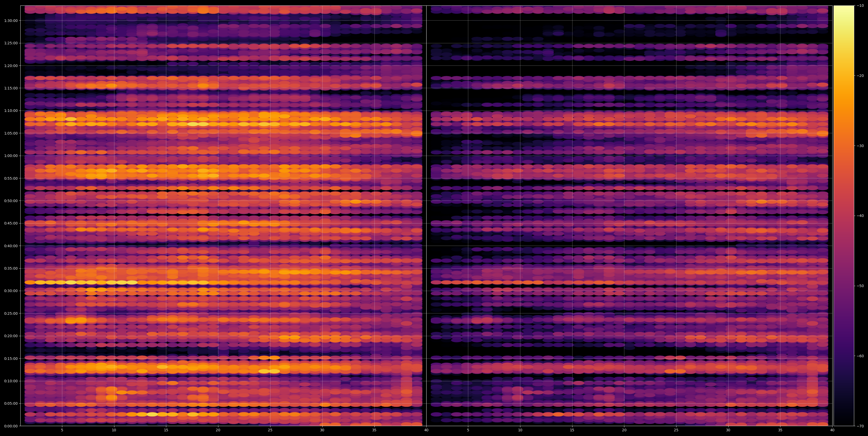The image size is (868, 436).
Task: Select x-axis label 30 under the right heatmap
Action: coord(728,430)
